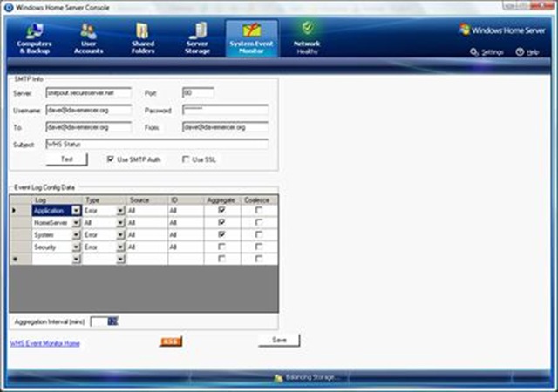
Task: Click the To address field
Action: pyautogui.click(x=89, y=127)
